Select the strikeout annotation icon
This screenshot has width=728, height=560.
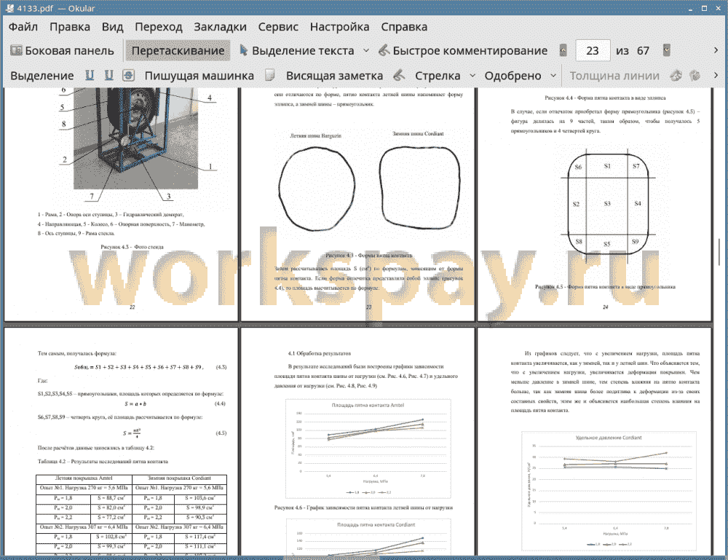129,75
